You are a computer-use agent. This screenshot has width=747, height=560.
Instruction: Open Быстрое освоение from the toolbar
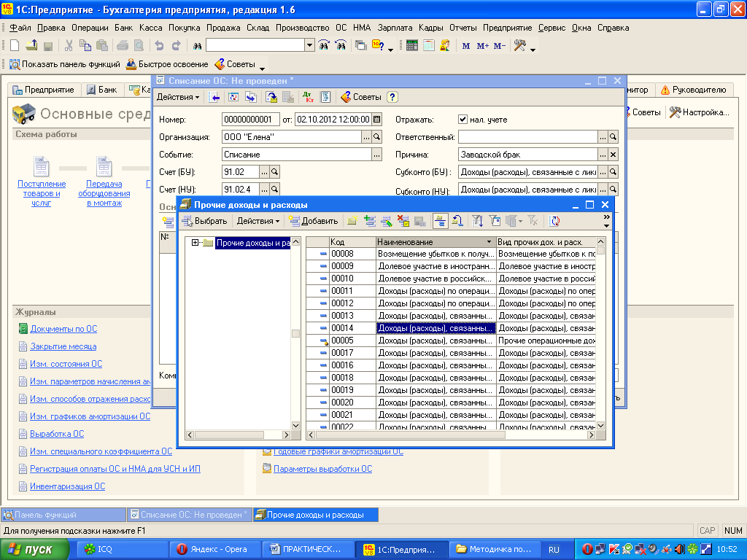[x=167, y=64]
